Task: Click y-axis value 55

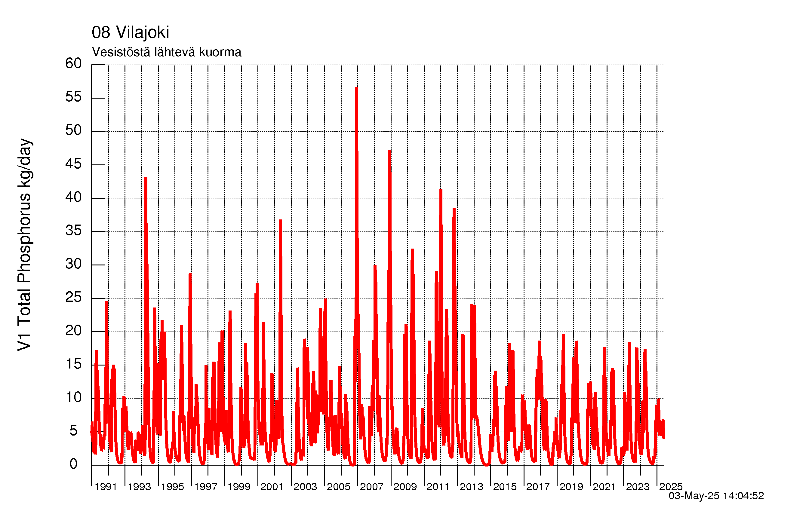Action: tap(73, 97)
